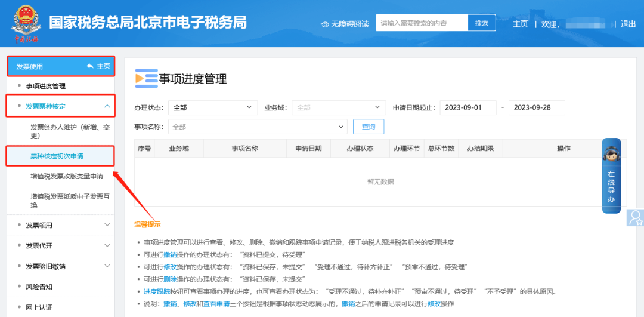
Task: Click the 在线导办 assistant robot icon
Action: [x=611, y=154]
